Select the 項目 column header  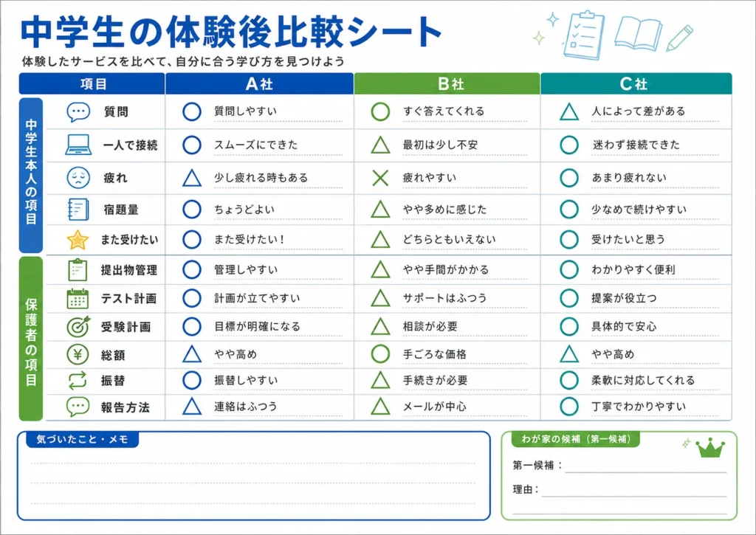coord(92,84)
